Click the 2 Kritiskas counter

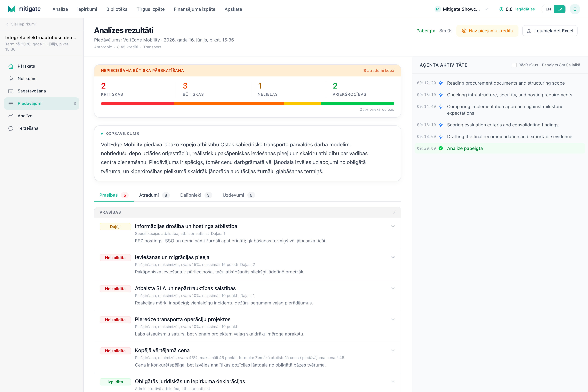(112, 89)
